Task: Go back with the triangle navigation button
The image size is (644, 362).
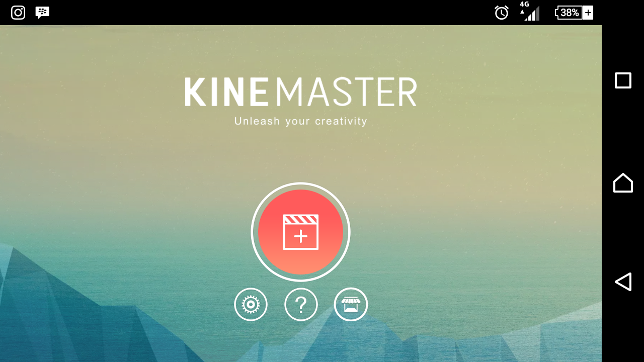Action: pyautogui.click(x=623, y=282)
